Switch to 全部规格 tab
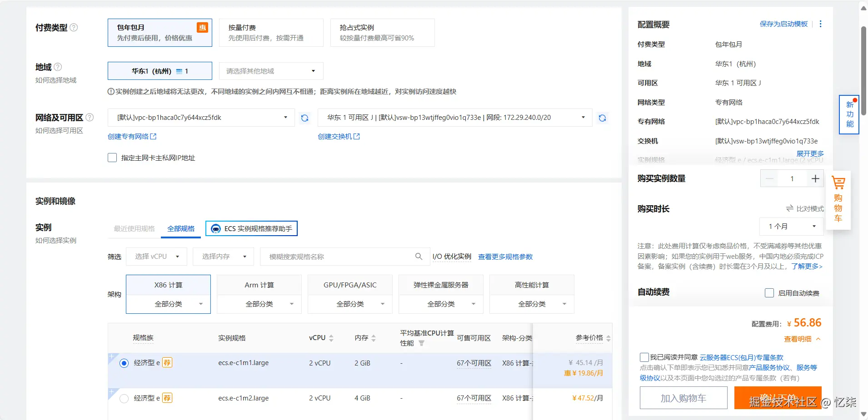 pyautogui.click(x=181, y=229)
